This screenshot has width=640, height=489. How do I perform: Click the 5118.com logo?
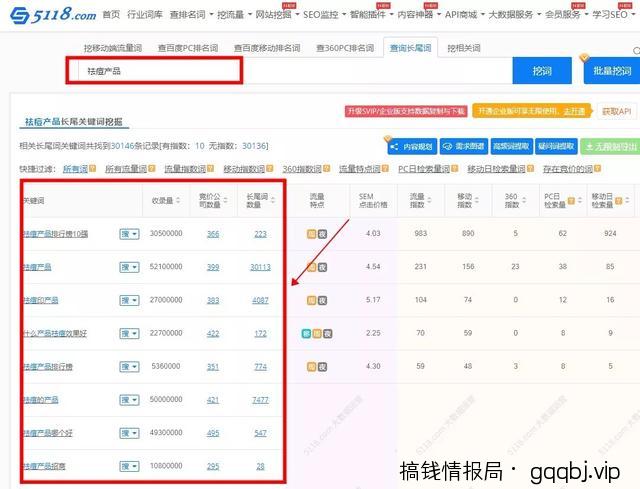click(53, 15)
